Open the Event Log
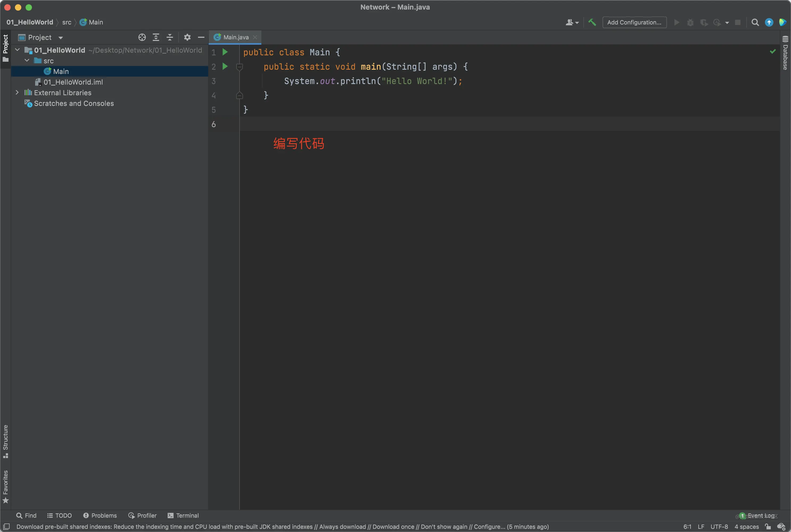 (x=757, y=516)
